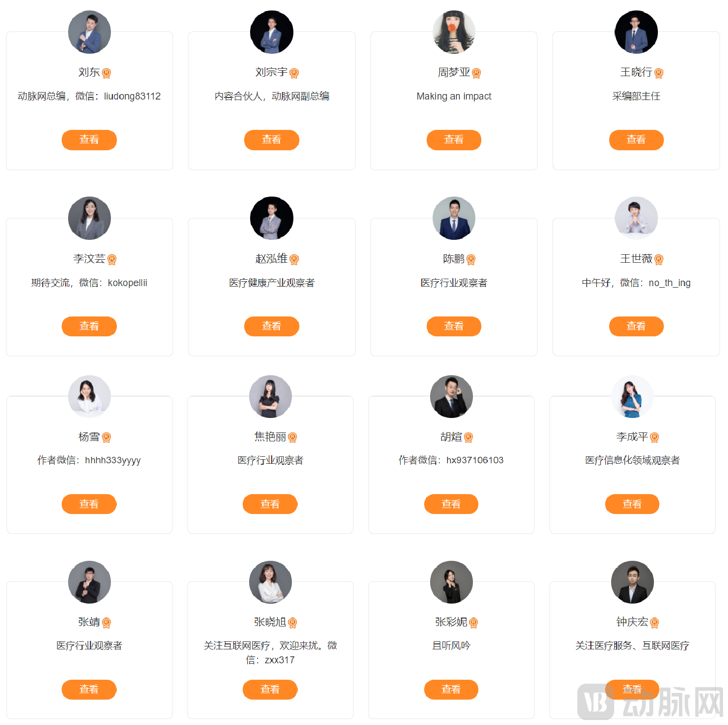This screenshot has height=725, width=728.
Task: Click 陈鹏's profile photo
Action: point(454,218)
